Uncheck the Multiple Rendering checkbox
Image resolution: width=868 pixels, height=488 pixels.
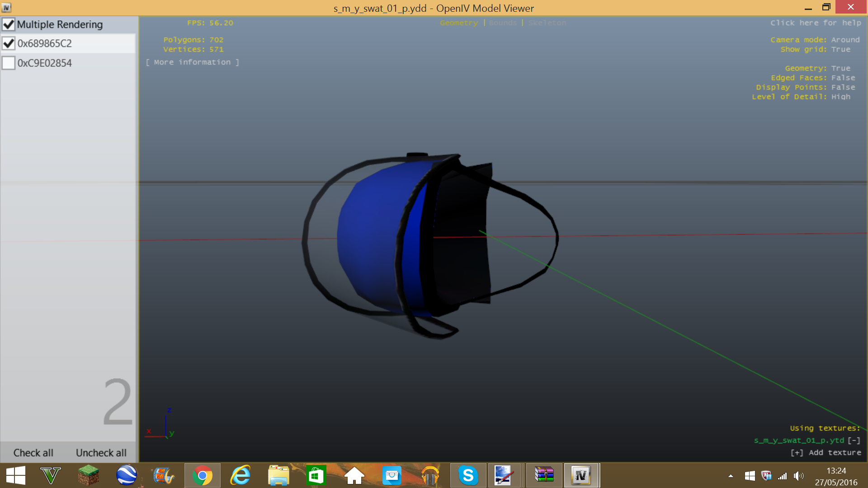pyautogui.click(x=9, y=24)
